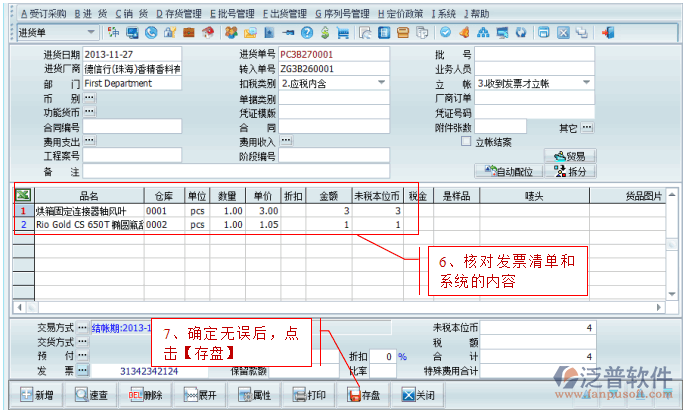Click the people group toolbar icon
Image resolution: width=683 pixels, height=410 pixels.
(231, 32)
